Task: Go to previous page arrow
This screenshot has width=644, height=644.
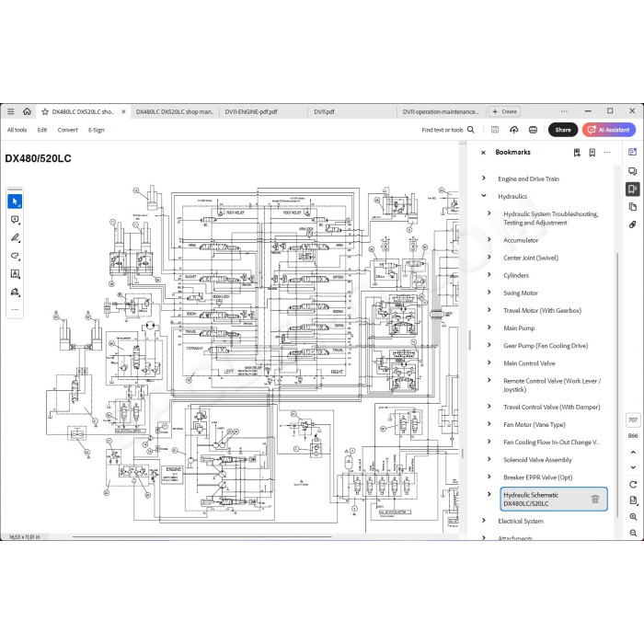Action: 633,452
